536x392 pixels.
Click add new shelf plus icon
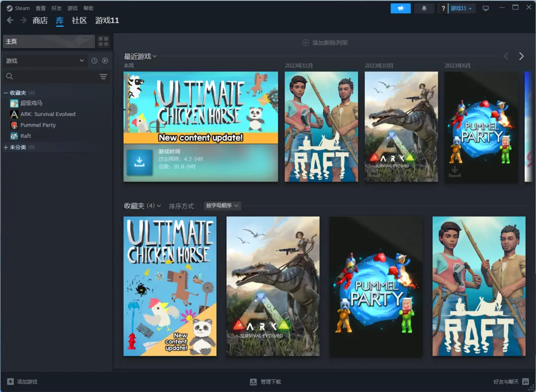306,43
